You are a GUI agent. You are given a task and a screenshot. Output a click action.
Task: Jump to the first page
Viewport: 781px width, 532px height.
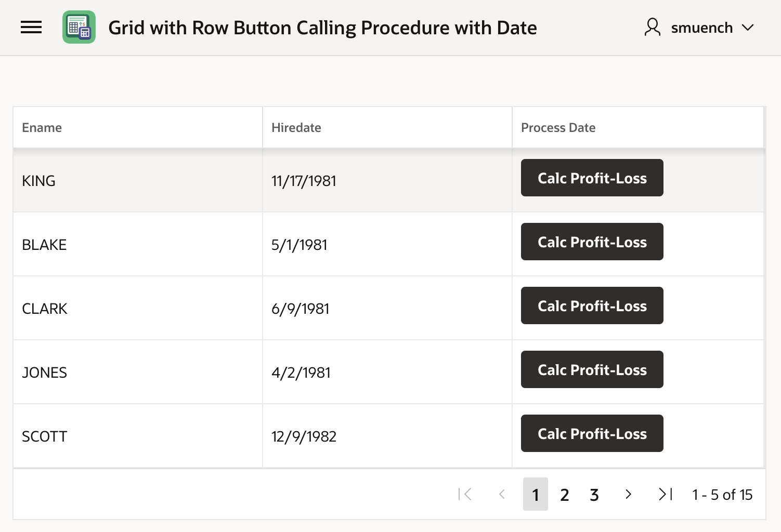[x=465, y=494]
